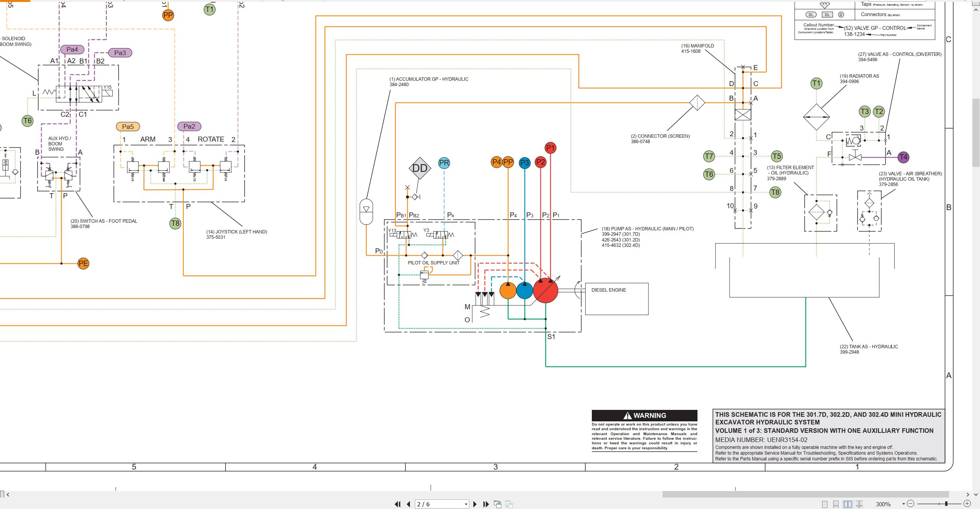Click the text '(19) RADIATOR AS'
Image resolution: width=980 pixels, height=509 pixels.
(x=859, y=76)
